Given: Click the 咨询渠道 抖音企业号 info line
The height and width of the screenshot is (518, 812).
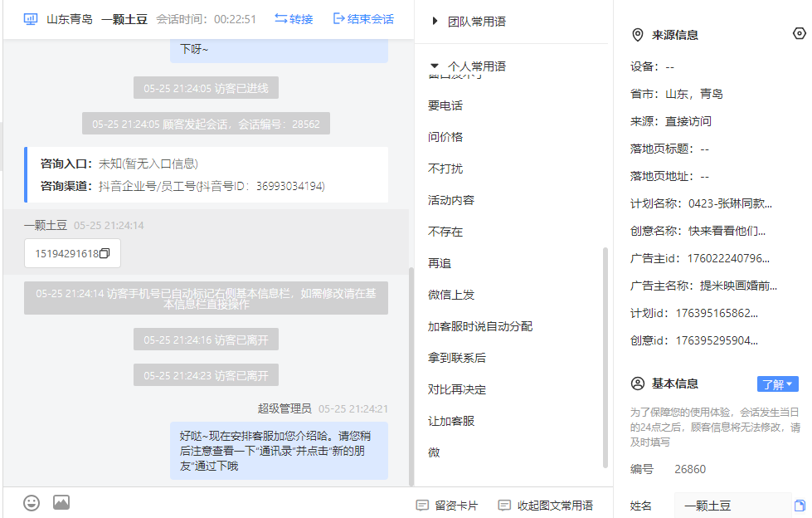Looking at the screenshot, I should 182,186.
